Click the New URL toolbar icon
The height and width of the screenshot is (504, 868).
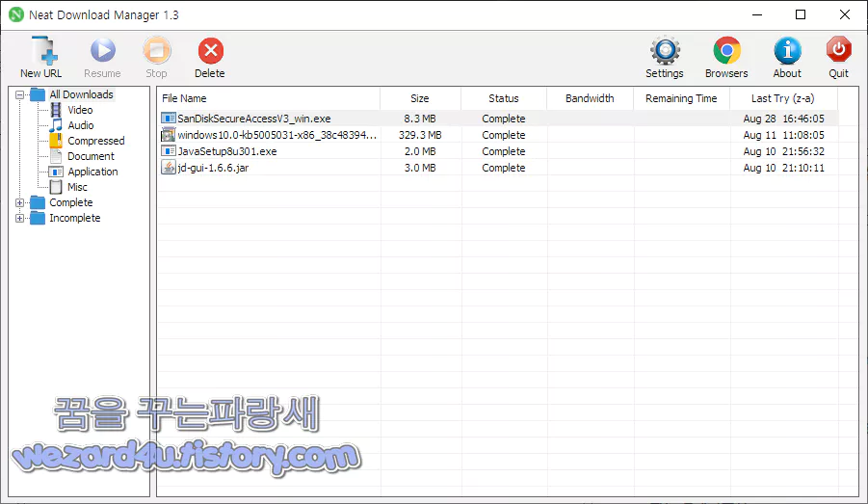pos(44,50)
